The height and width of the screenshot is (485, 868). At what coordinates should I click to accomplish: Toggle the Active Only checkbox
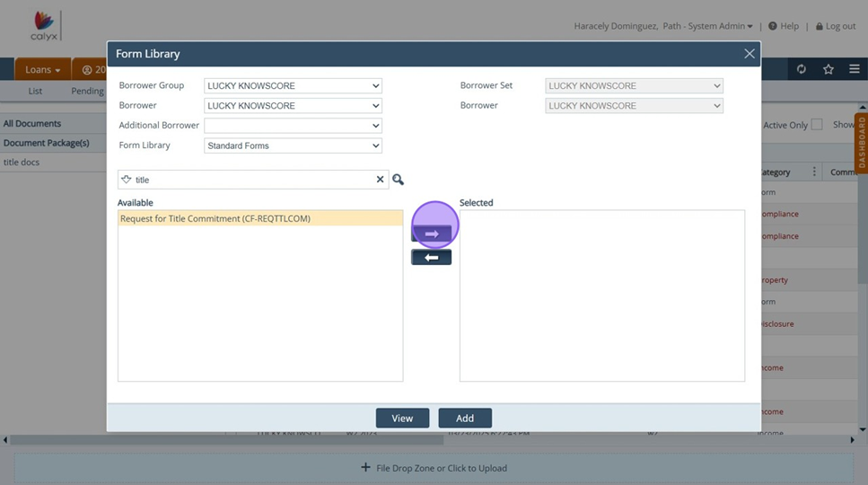coord(816,125)
